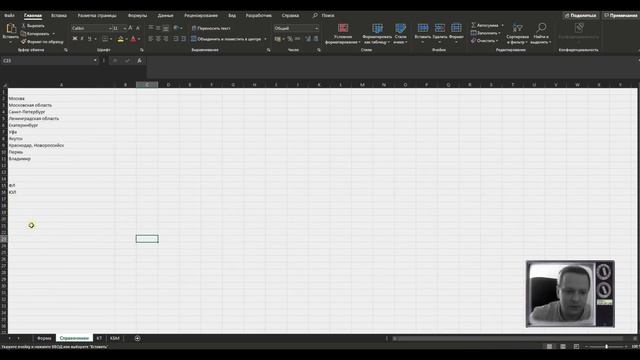Decrease decimal places
Viewport: 640px width, 360px height.
pos(316,39)
